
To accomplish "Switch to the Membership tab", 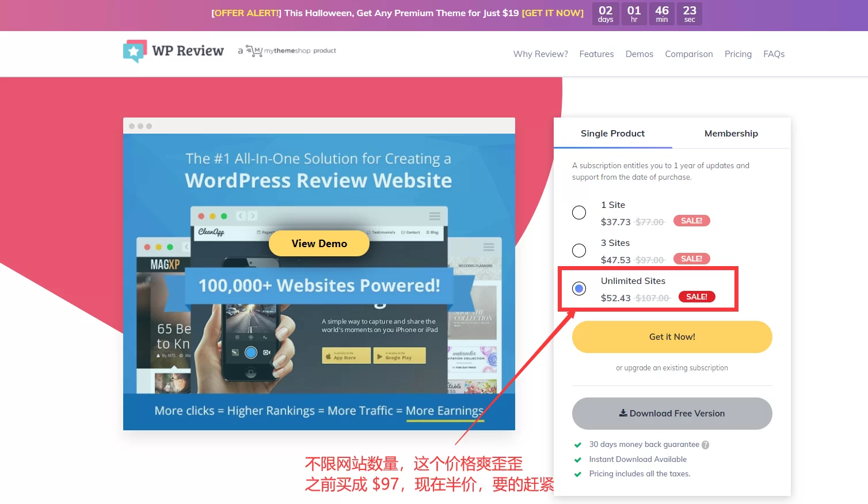I will pyautogui.click(x=731, y=134).
